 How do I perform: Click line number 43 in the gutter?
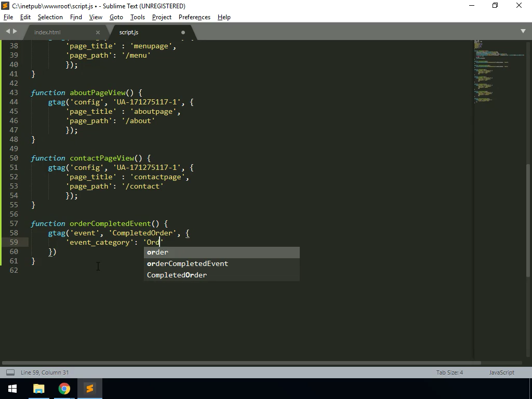click(14, 92)
